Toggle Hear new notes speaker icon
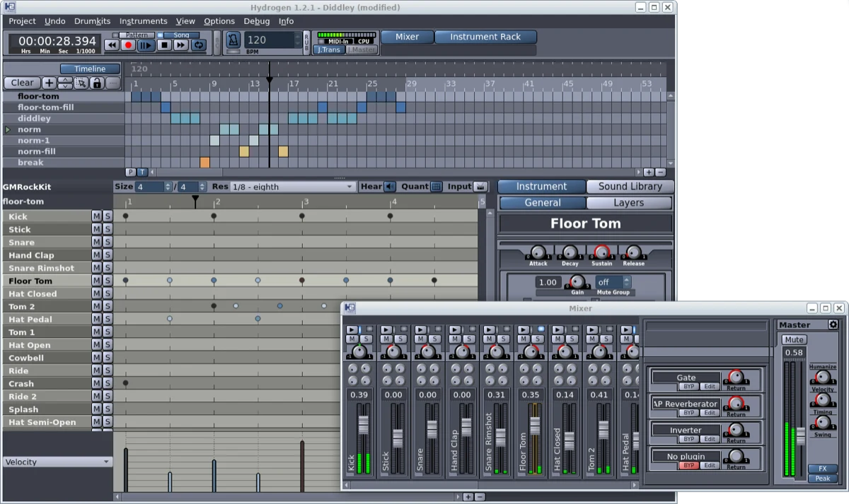849x504 pixels. coord(390,187)
